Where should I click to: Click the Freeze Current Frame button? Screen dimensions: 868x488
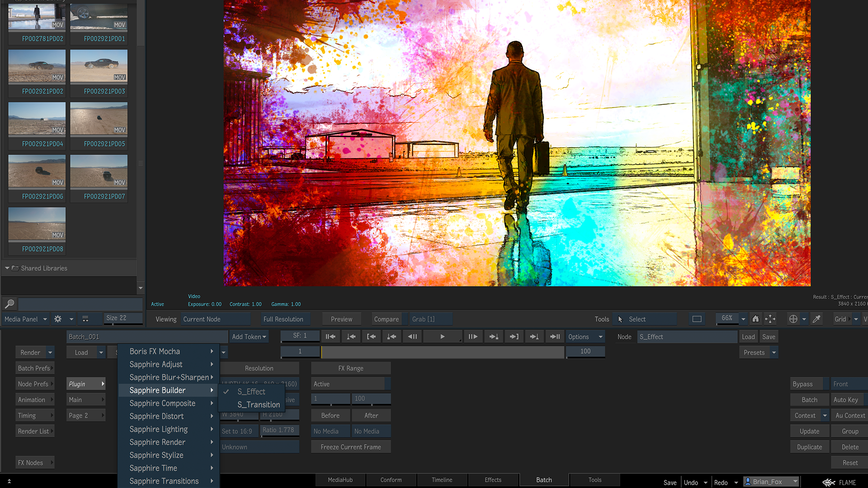click(x=351, y=447)
